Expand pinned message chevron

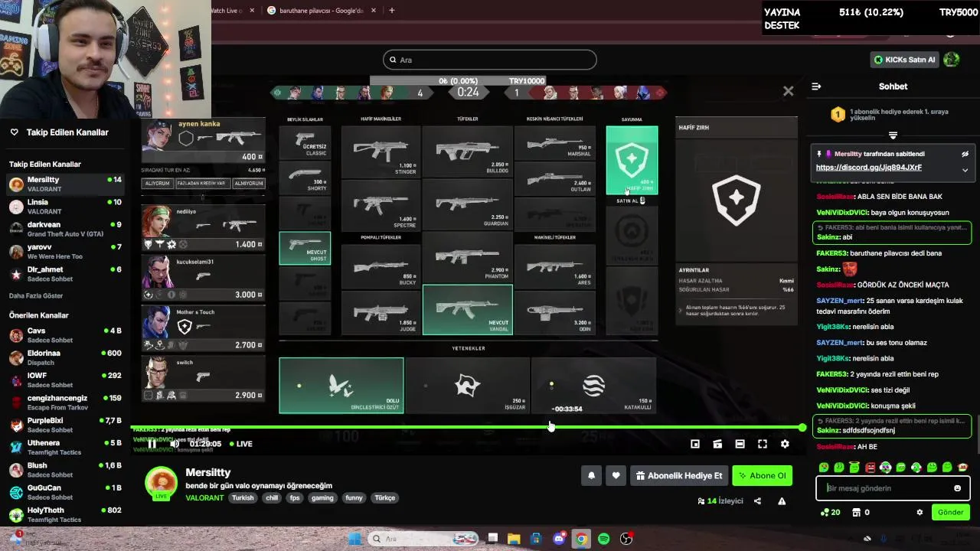pyautogui.click(x=965, y=170)
